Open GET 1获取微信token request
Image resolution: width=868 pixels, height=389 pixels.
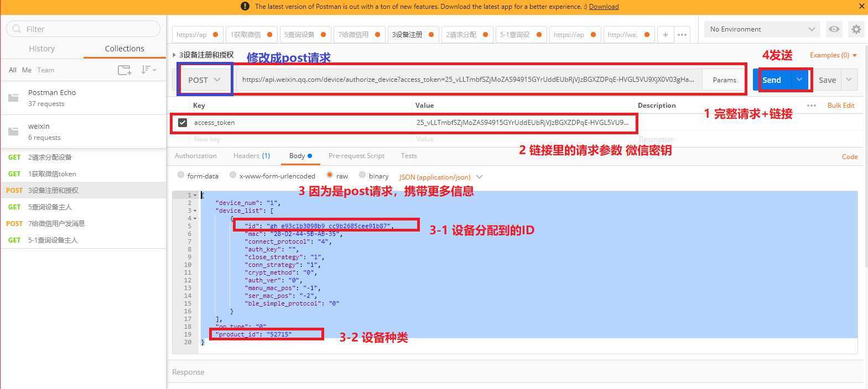point(83,174)
